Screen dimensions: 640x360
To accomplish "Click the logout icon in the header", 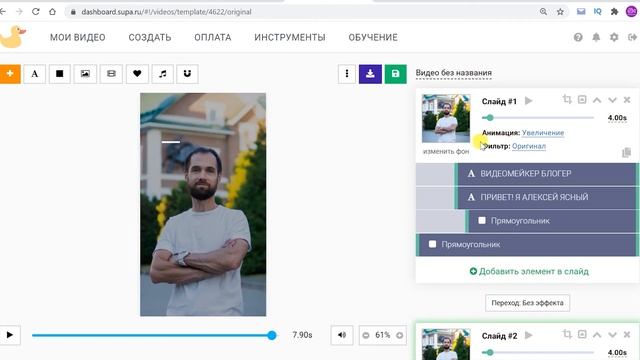I will coord(632,38).
